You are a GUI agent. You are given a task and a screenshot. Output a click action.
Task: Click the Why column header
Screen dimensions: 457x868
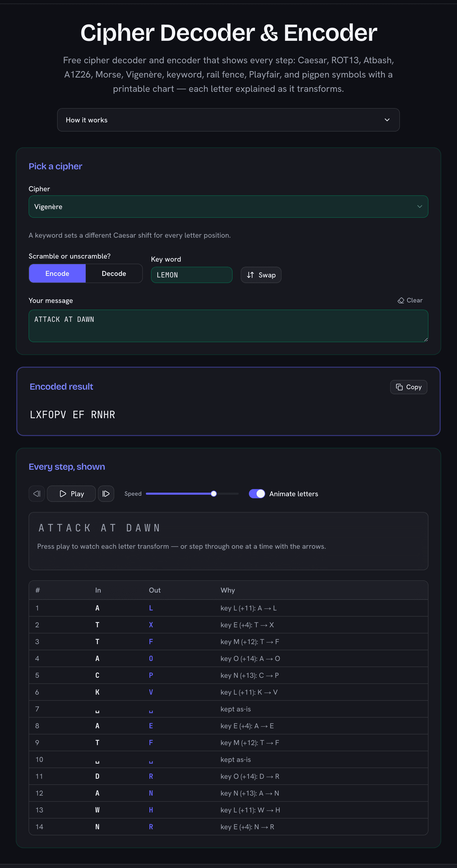click(x=228, y=590)
